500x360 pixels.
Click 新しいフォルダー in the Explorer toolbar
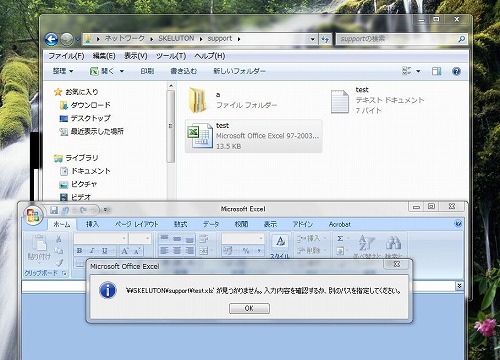239,71
